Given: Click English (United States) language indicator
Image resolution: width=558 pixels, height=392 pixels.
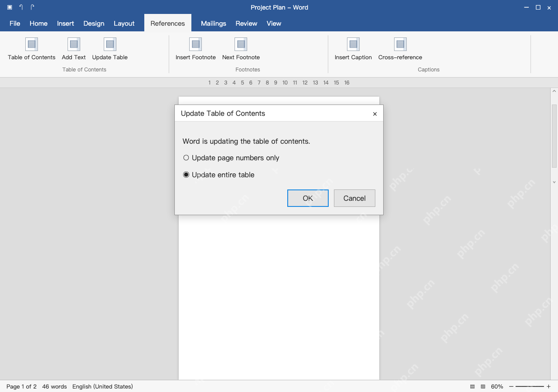Looking at the screenshot, I should pos(102,386).
